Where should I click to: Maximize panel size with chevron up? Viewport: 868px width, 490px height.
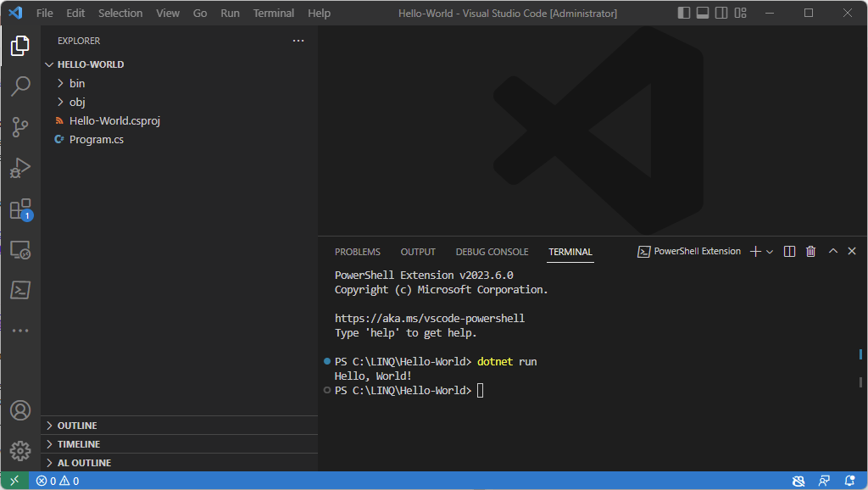click(832, 251)
